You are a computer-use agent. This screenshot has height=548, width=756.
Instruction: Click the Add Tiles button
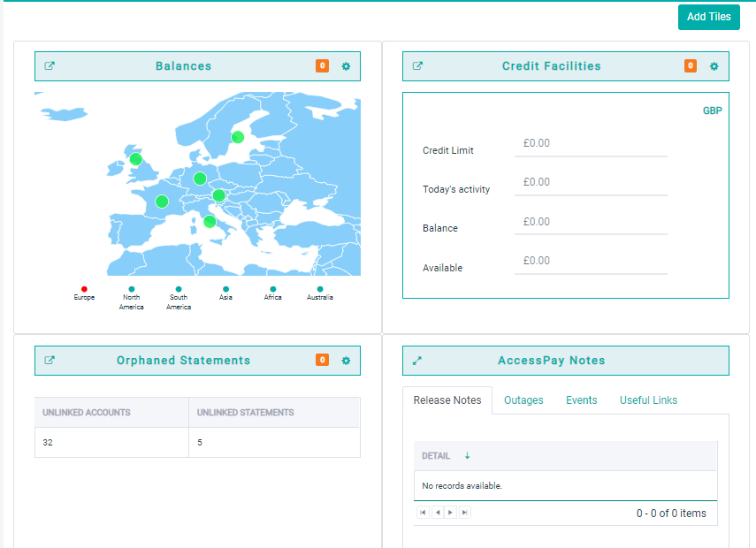pos(708,17)
